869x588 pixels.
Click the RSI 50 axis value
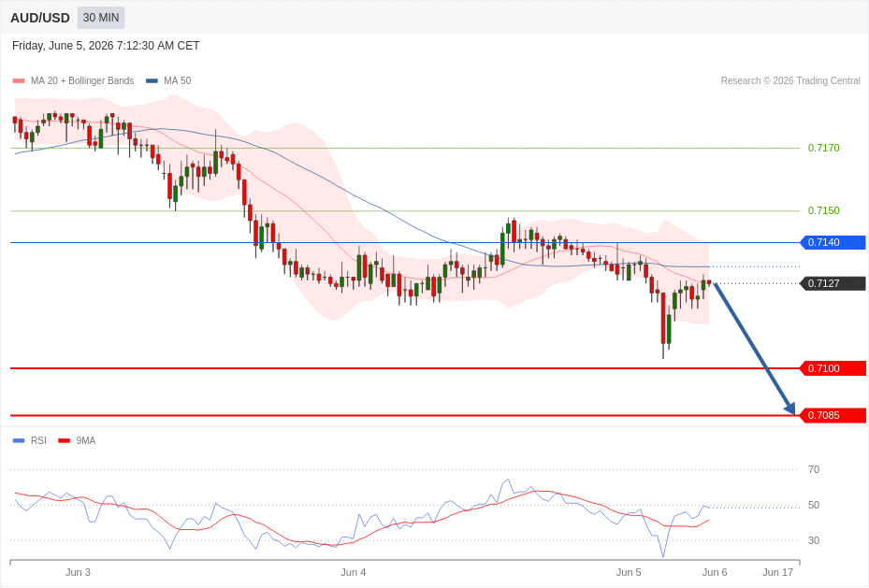pyautogui.click(x=814, y=505)
